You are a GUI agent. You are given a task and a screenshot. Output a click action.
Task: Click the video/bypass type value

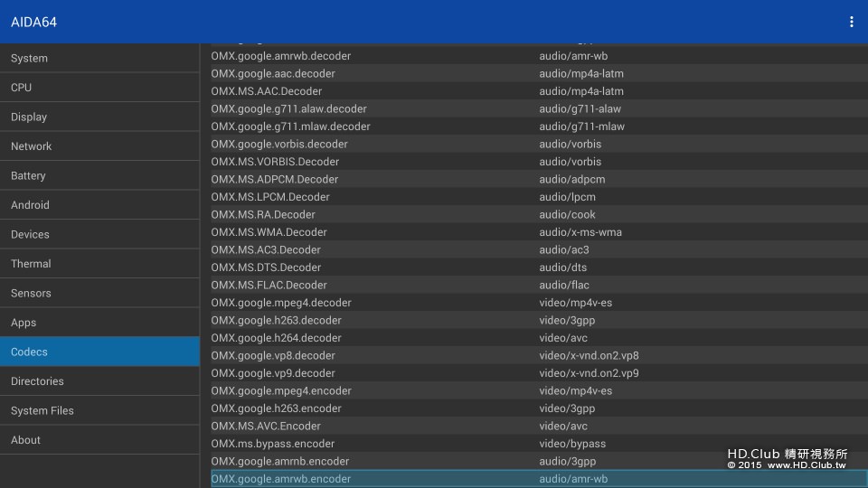pyautogui.click(x=572, y=444)
